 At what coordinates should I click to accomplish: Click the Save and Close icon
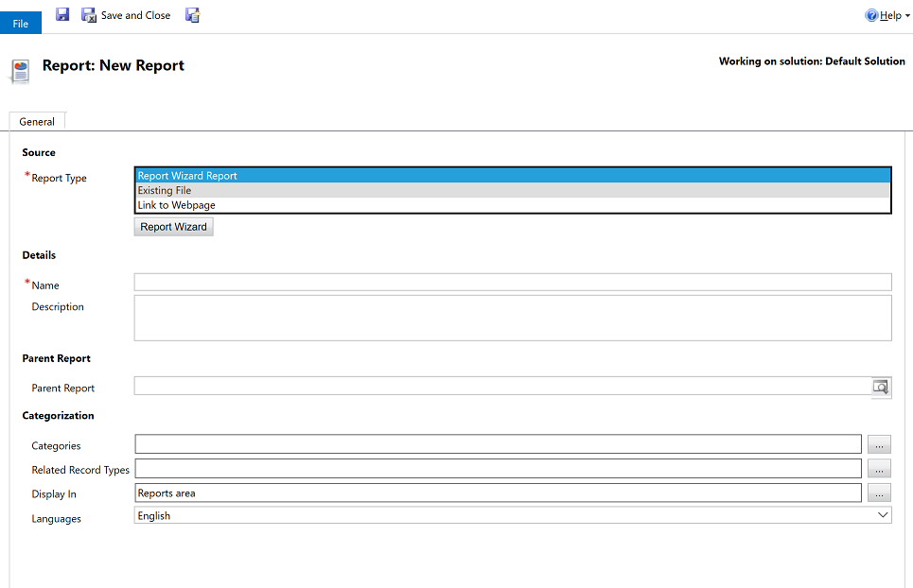(89, 15)
